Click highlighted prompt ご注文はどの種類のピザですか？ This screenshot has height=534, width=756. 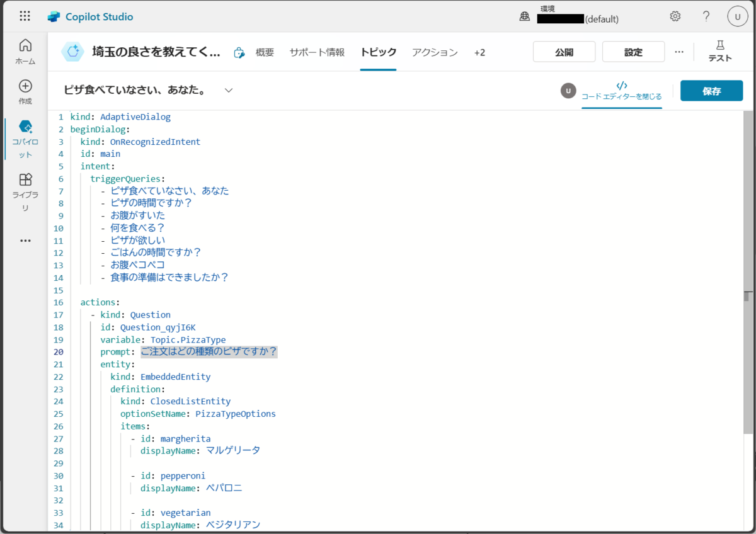pos(209,351)
